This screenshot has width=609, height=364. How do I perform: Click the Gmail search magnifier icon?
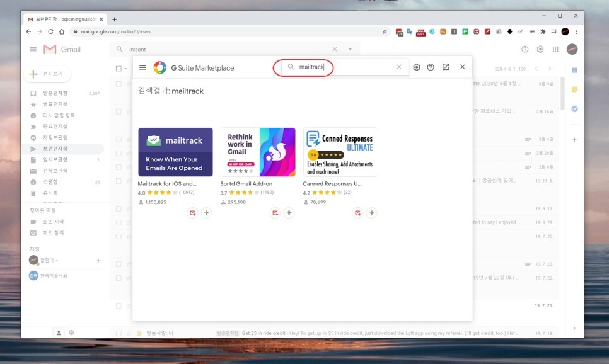120,49
